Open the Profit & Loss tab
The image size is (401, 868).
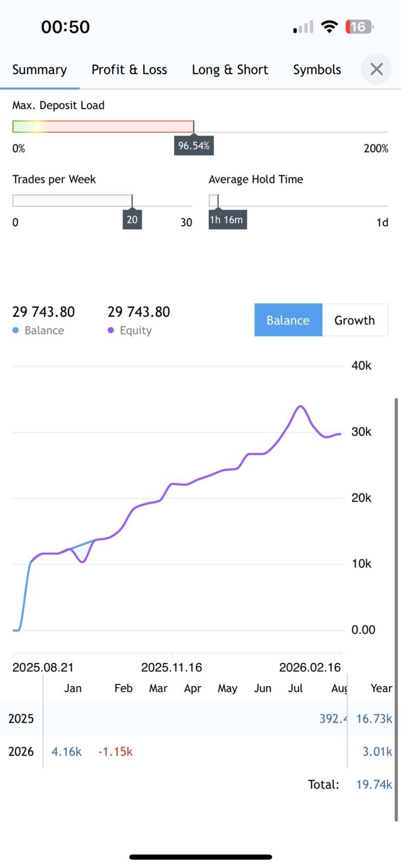129,70
